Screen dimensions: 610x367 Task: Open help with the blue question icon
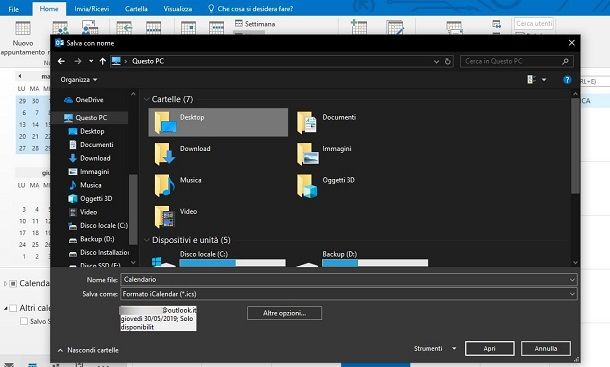[567, 80]
